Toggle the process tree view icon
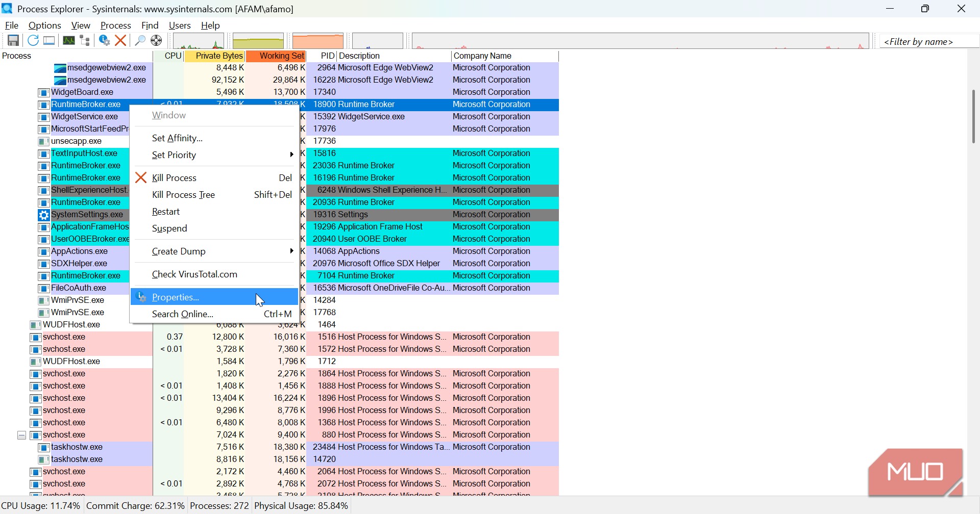 tap(85, 40)
